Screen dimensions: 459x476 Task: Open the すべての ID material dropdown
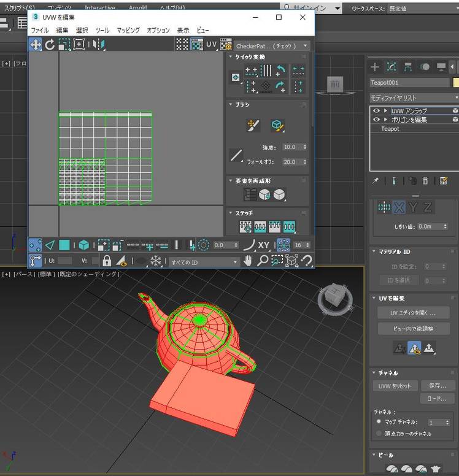tap(204, 262)
